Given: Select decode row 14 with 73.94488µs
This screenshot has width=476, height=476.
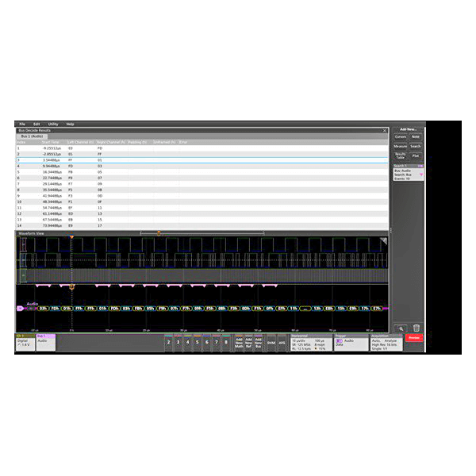Looking at the screenshot, I should pos(202,225).
